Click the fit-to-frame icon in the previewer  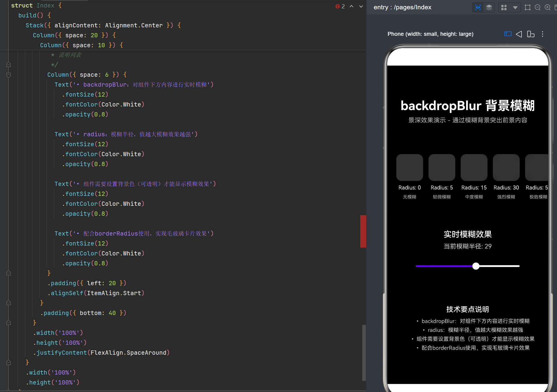(528, 8)
